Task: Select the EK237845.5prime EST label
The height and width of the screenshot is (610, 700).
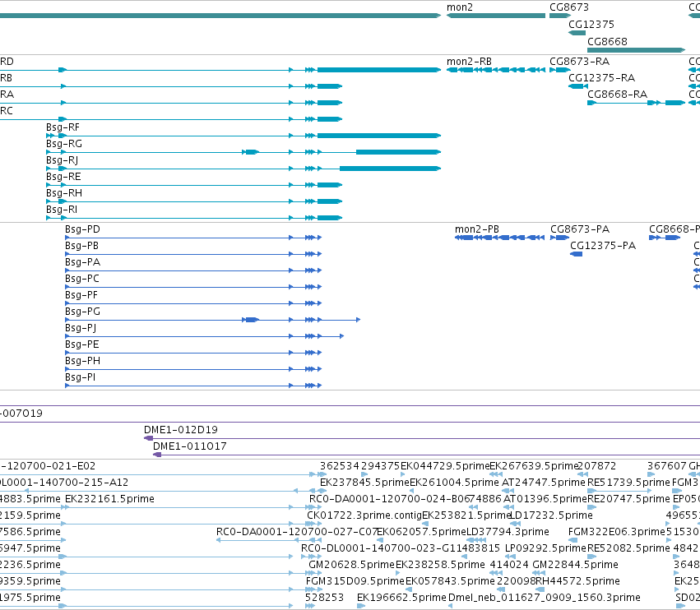Action: click(x=364, y=483)
